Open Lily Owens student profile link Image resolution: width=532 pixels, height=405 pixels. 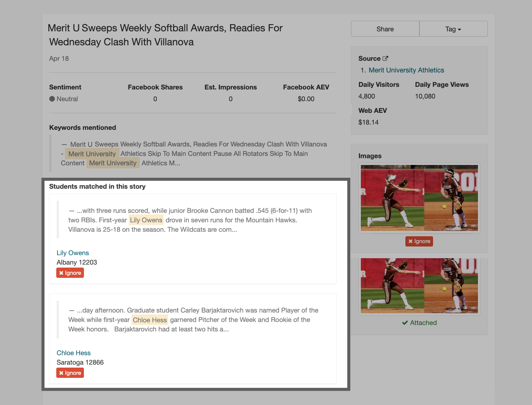73,253
